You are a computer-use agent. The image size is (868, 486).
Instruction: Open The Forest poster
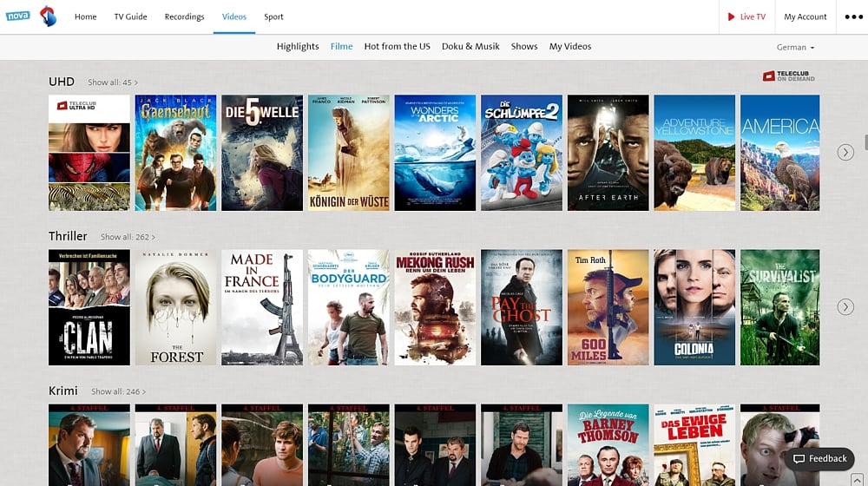pyautogui.click(x=175, y=307)
